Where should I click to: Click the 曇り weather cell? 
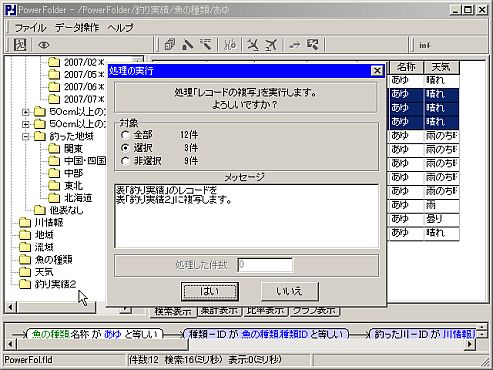pyautogui.click(x=441, y=219)
